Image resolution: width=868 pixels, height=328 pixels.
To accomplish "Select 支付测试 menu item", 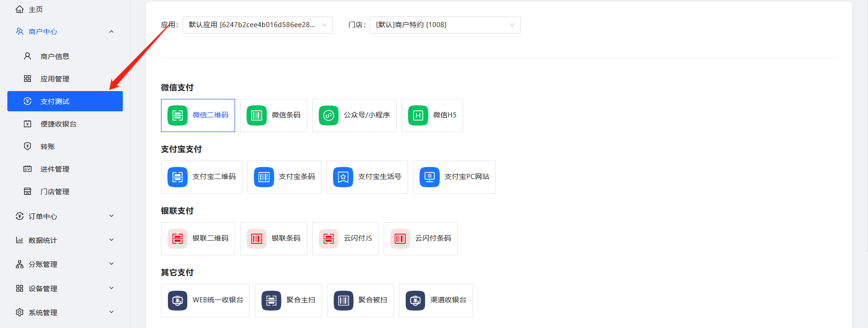I will (65, 101).
